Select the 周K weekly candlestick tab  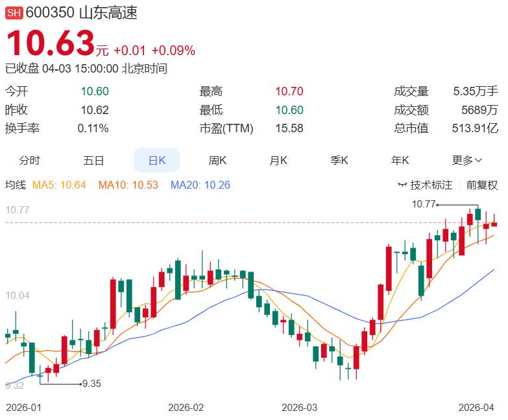pos(217,160)
